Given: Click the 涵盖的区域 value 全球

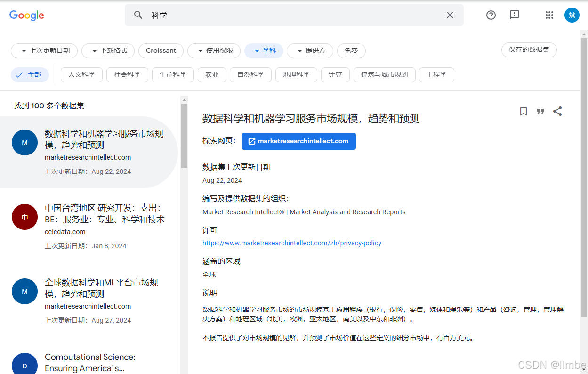Looking at the screenshot, I should coord(209,275).
